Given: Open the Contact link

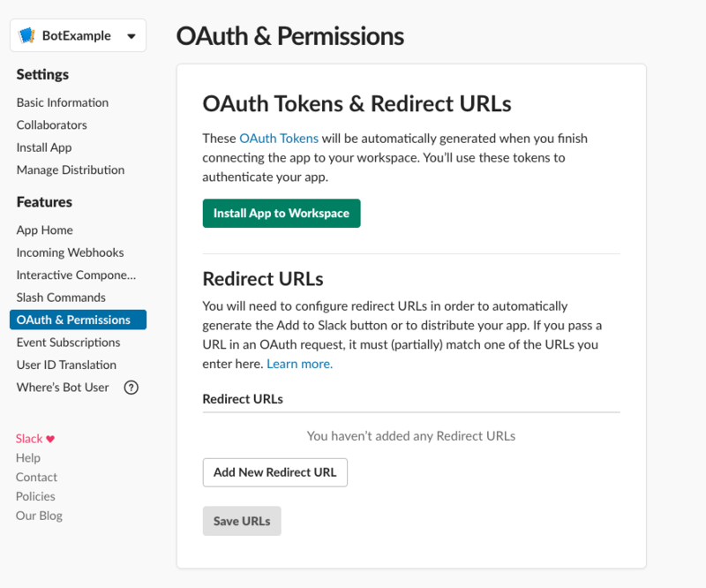Looking at the screenshot, I should pos(36,477).
